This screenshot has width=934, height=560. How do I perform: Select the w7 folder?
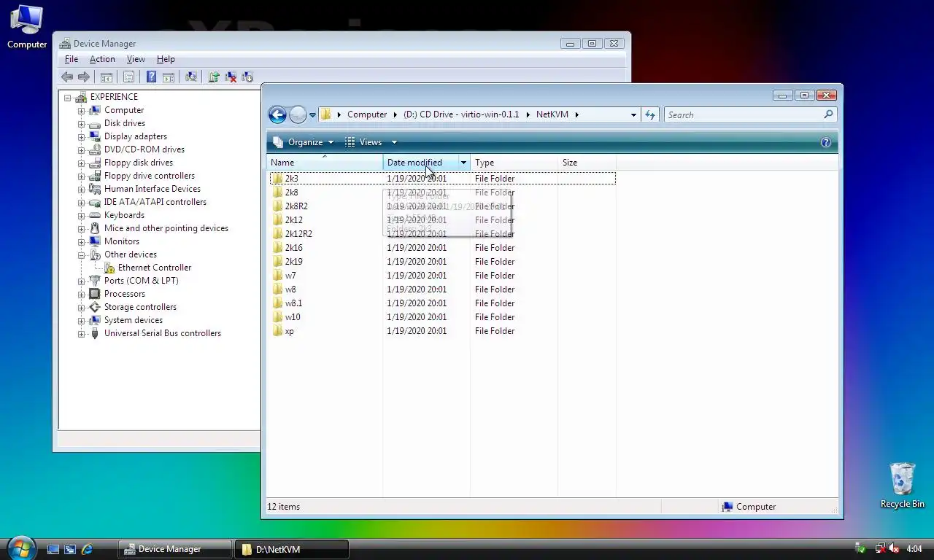284,276
